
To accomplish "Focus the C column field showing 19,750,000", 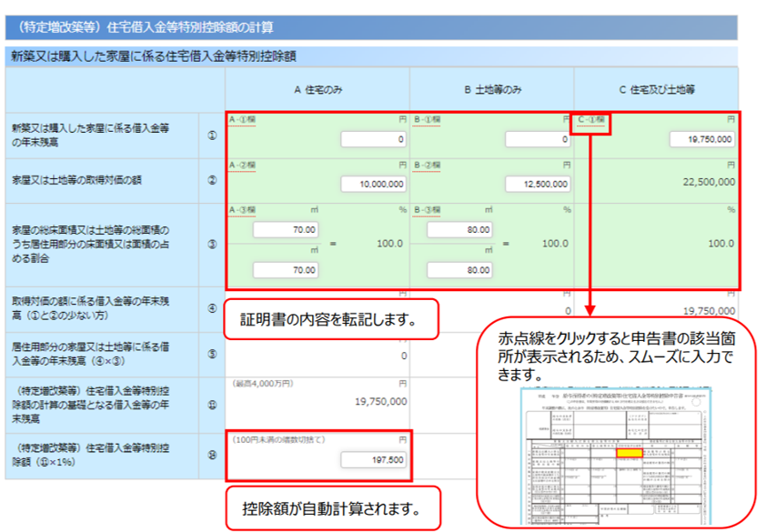I will [x=701, y=139].
